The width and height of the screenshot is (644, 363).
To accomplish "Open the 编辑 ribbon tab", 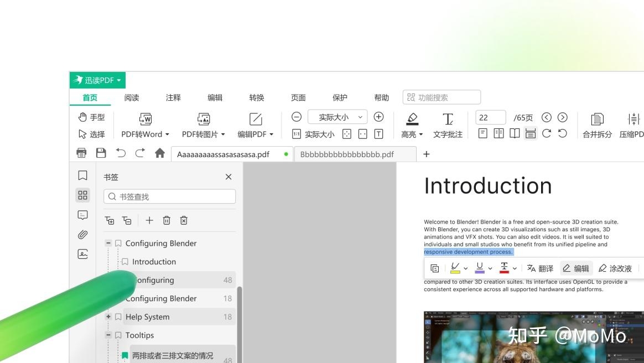I will coord(215,98).
